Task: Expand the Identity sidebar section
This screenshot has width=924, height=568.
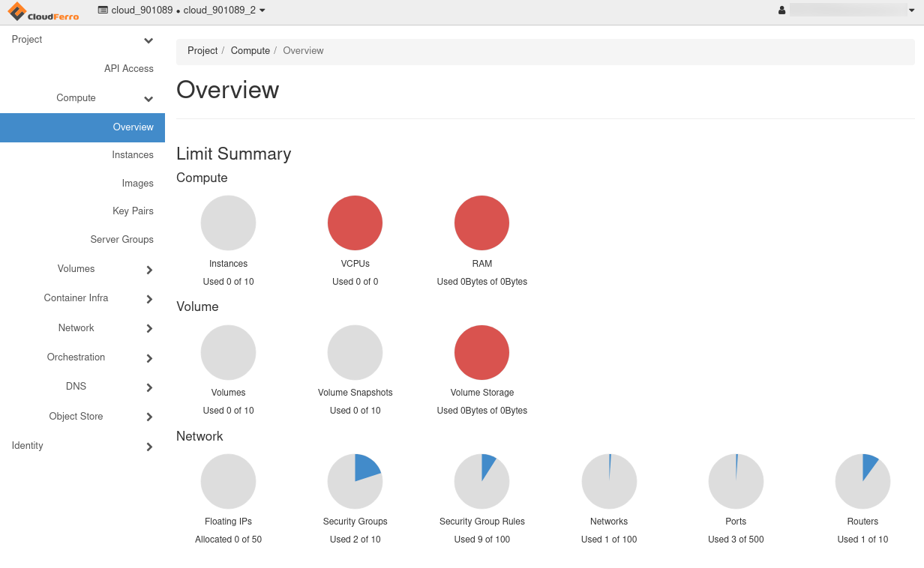Action: [149, 447]
